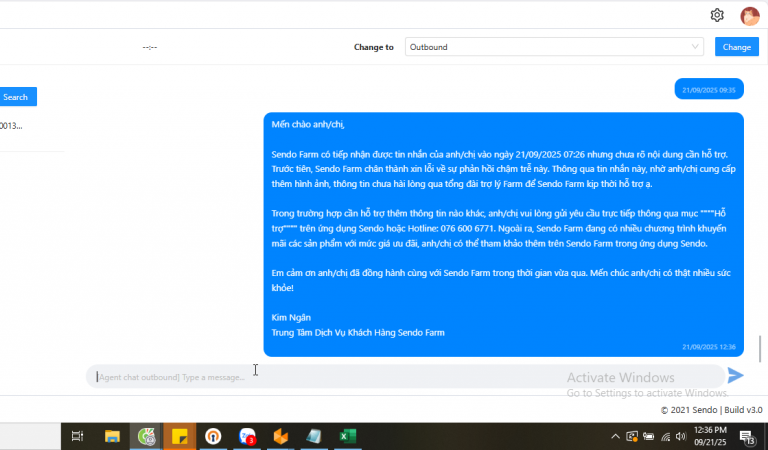Switch to the Cốc Cốc browser taskbar icon

pyautogui.click(x=146, y=436)
